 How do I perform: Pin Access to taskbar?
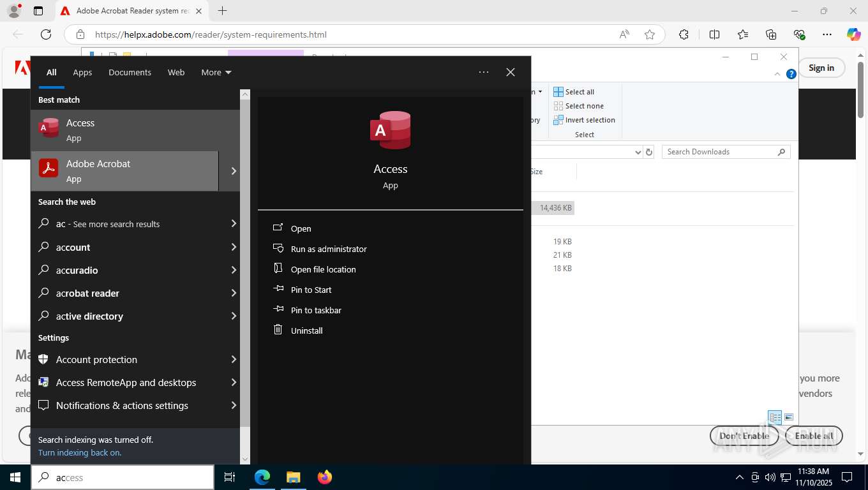(315, 310)
